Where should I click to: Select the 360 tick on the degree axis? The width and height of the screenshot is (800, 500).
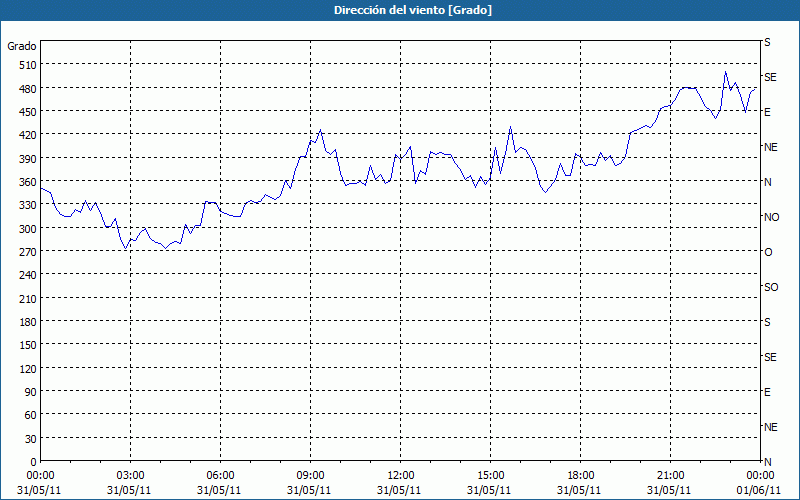tap(24, 182)
